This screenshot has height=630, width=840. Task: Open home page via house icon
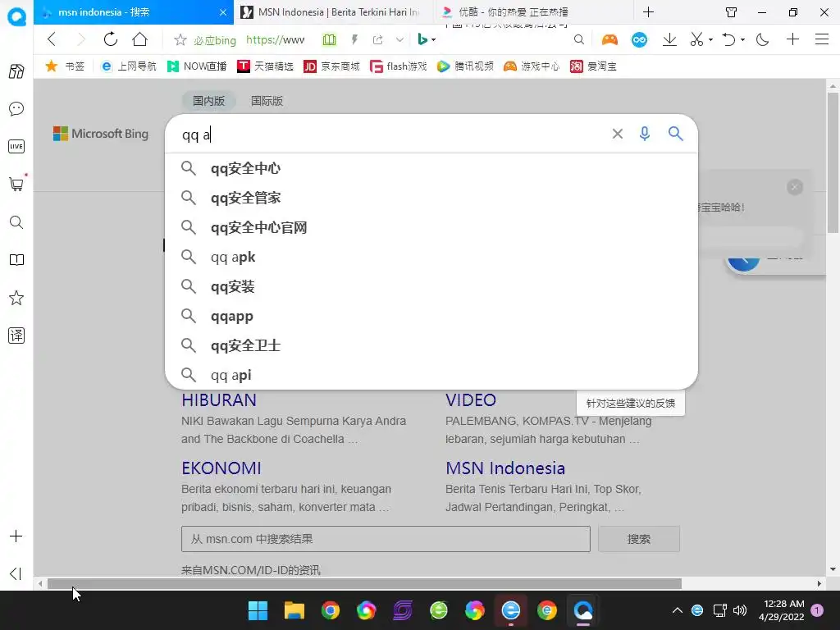coord(139,39)
